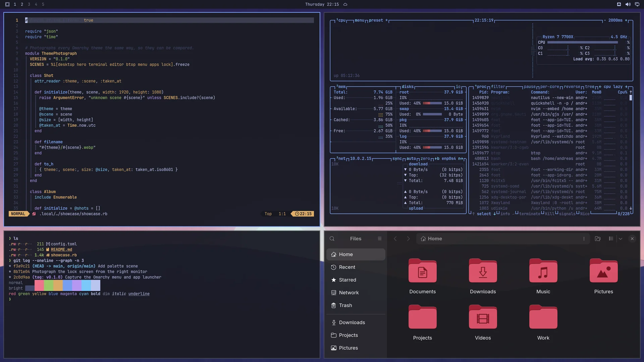Open Downloads bookmark in the Files sidebar
The height and width of the screenshot is (362, 644).
356,322
